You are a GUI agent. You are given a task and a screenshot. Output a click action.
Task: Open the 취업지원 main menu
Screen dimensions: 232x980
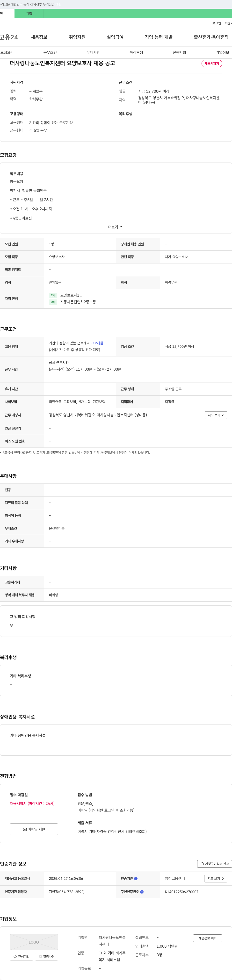77,37
